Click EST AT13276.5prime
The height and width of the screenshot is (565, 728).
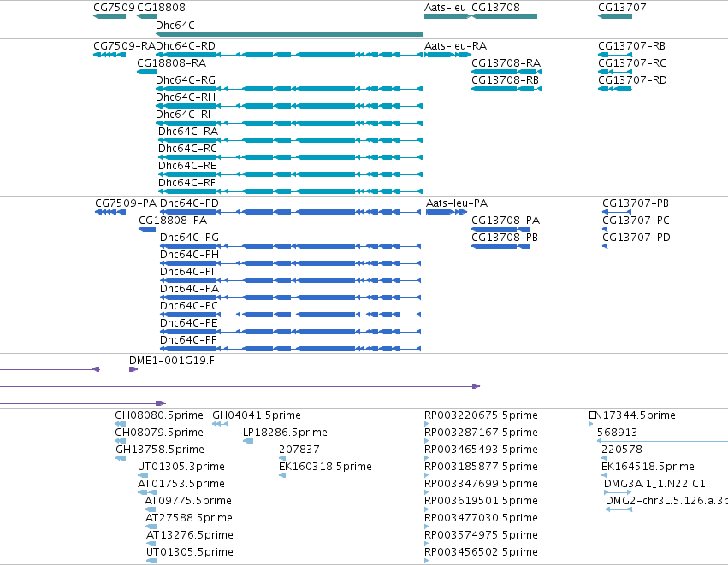[x=189, y=535]
